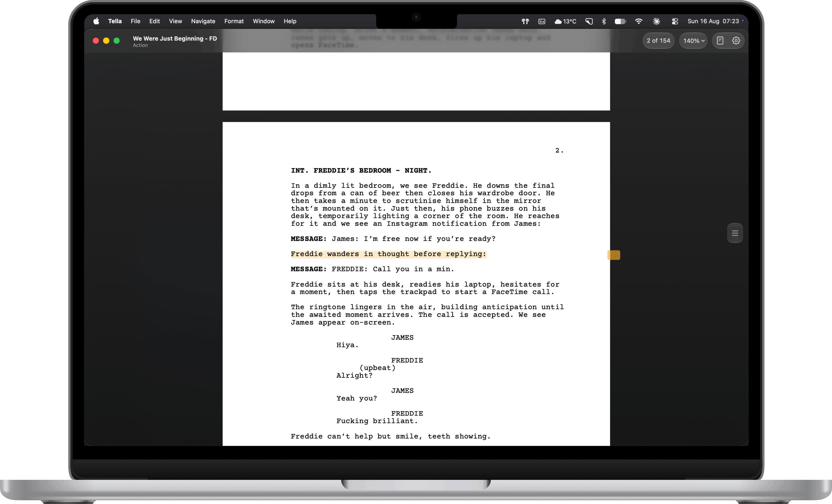Click the page number 2.

point(559,150)
